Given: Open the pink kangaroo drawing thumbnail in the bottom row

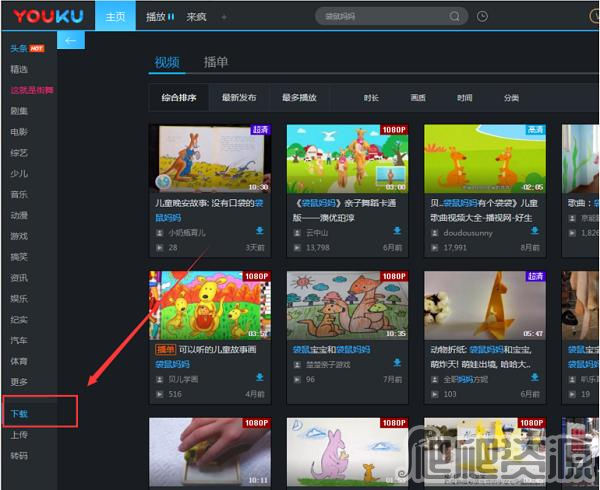Looking at the screenshot, I should point(347,452).
